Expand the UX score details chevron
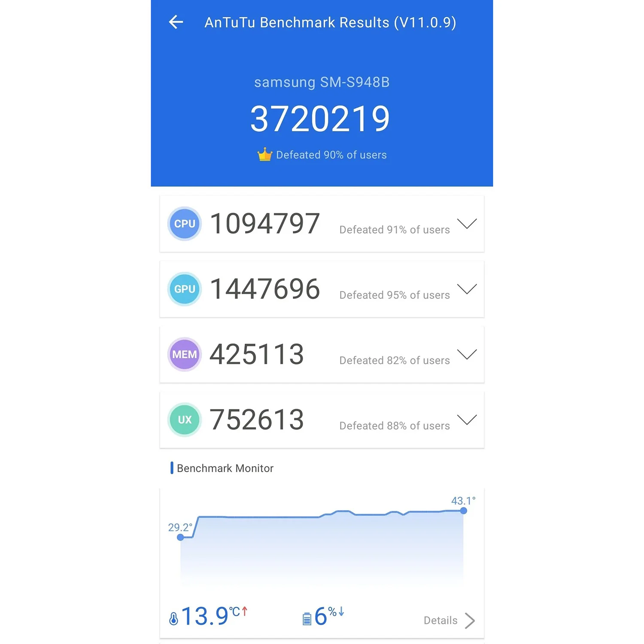The image size is (644, 644). pos(467,419)
